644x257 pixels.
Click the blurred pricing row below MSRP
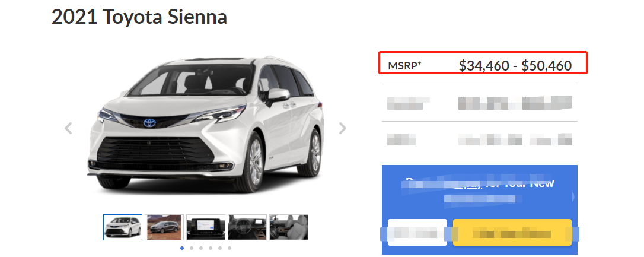tap(479, 103)
